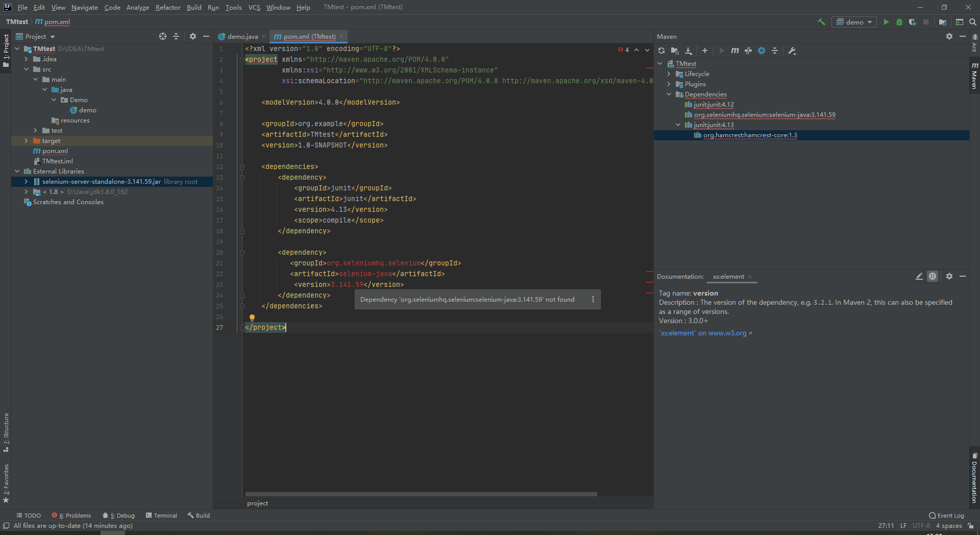Expand Lifecycle in Maven tree
Viewport: 980px width, 535px height.
669,74
